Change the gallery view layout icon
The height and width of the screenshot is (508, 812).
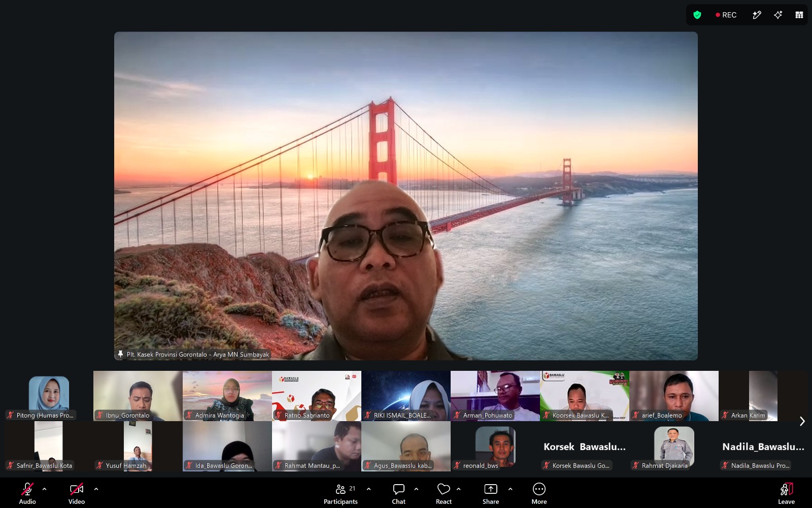coord(799,15)
